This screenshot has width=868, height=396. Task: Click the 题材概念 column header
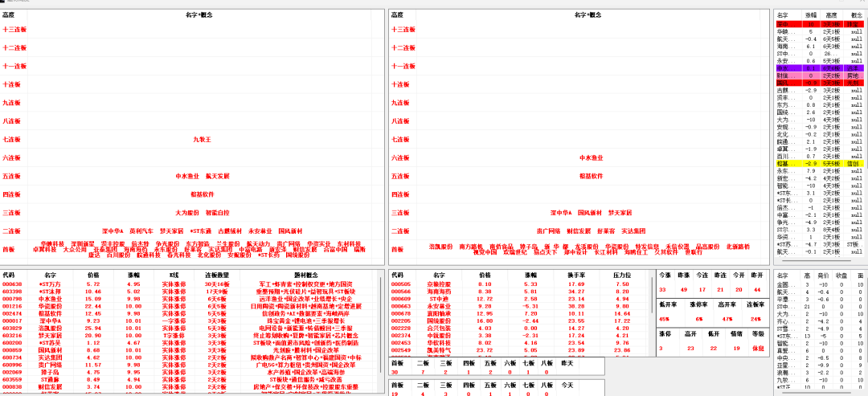tap(311, 275)
